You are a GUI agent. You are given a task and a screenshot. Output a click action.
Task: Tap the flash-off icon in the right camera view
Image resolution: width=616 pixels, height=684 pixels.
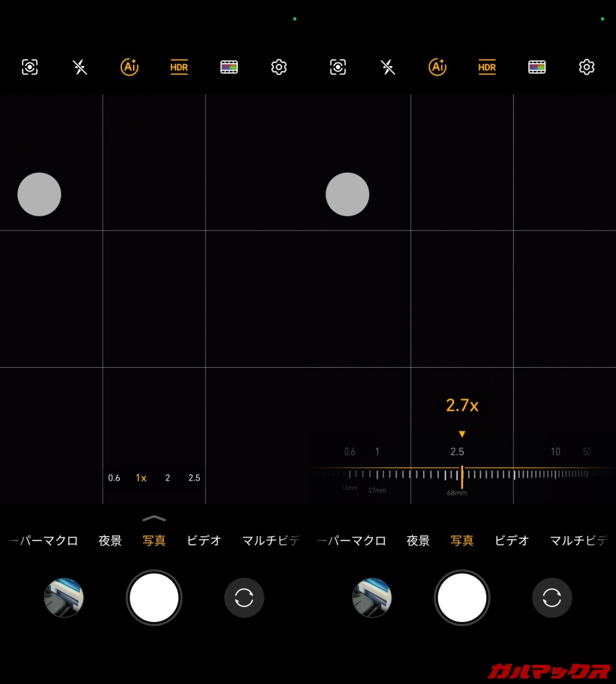click(388, 67)
